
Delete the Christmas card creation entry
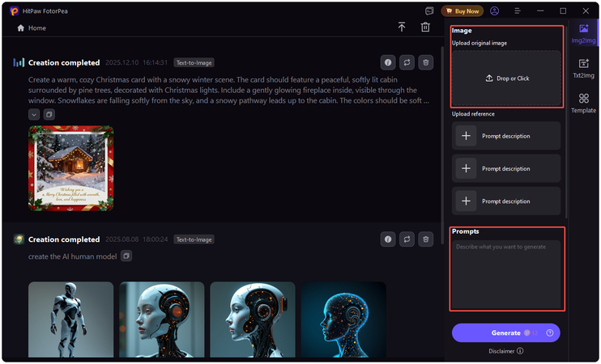point(425,62)
